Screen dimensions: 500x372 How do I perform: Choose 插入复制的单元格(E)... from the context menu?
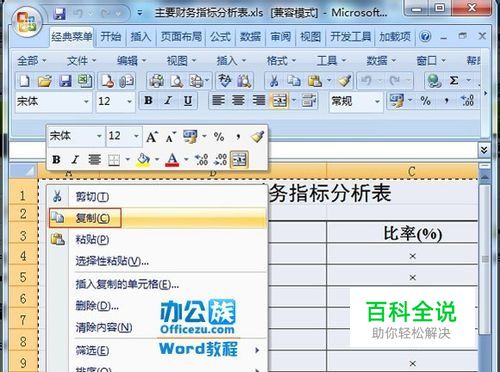tap(157, 284)
